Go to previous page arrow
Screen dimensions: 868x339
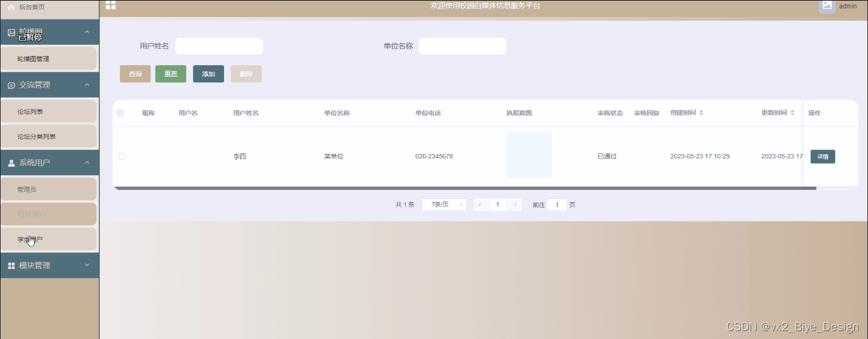pyautogui.click(x=480, y=205)
